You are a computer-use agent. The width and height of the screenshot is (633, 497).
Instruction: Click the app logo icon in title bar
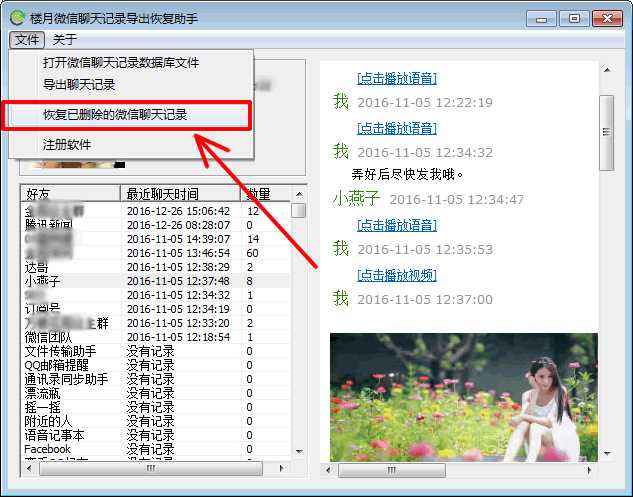(x=18, y=18)
